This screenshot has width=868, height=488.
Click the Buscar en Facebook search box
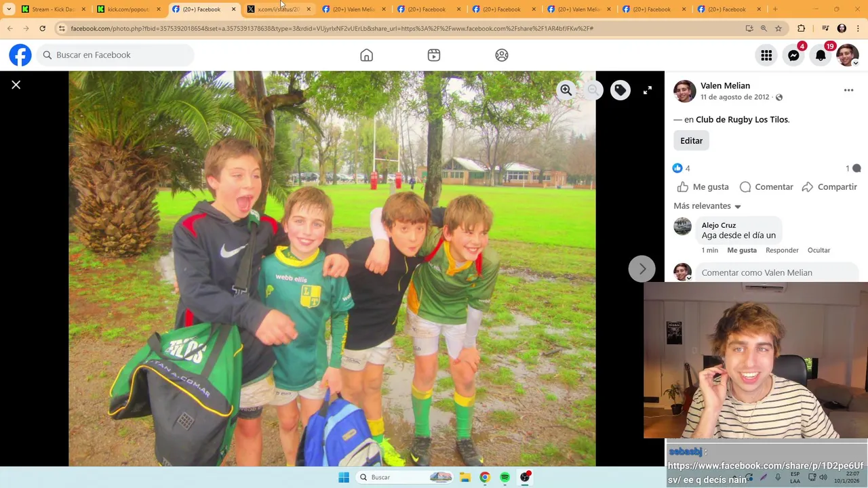pos(115,55)
